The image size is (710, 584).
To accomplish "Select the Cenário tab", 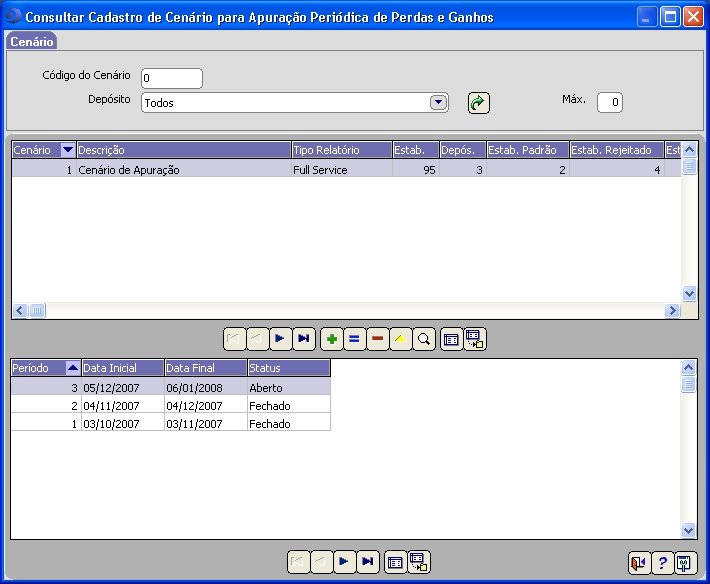I will [x=31, y=42].
